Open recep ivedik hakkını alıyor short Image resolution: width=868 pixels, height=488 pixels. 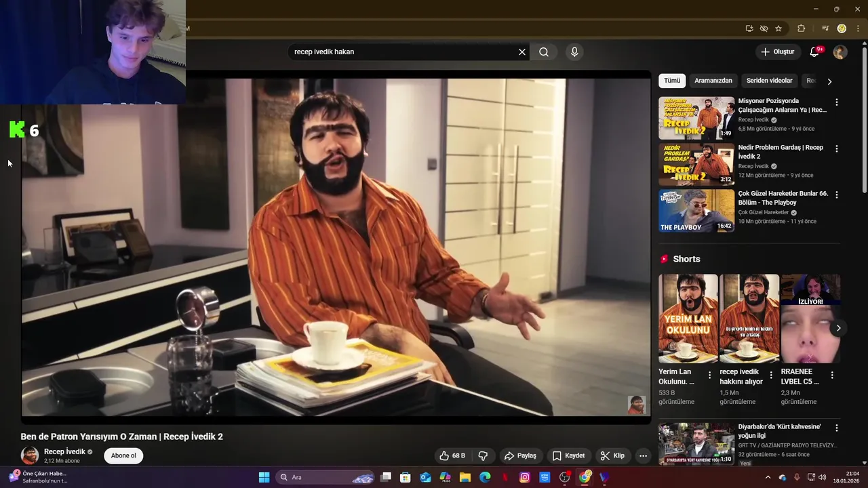[x=749, y=319]
